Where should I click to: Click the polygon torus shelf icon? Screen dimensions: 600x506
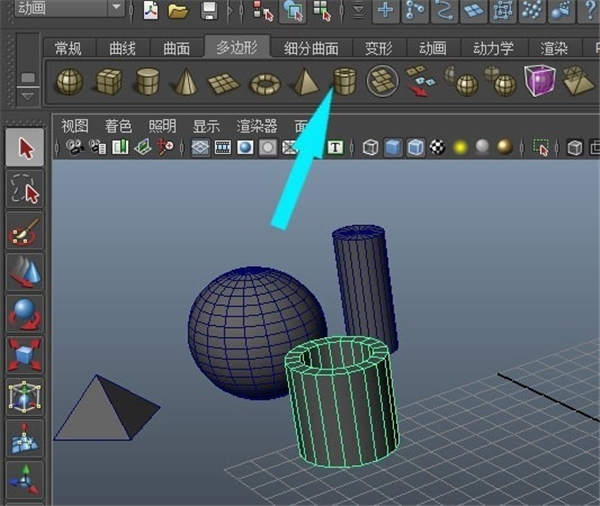pos(264,82)
